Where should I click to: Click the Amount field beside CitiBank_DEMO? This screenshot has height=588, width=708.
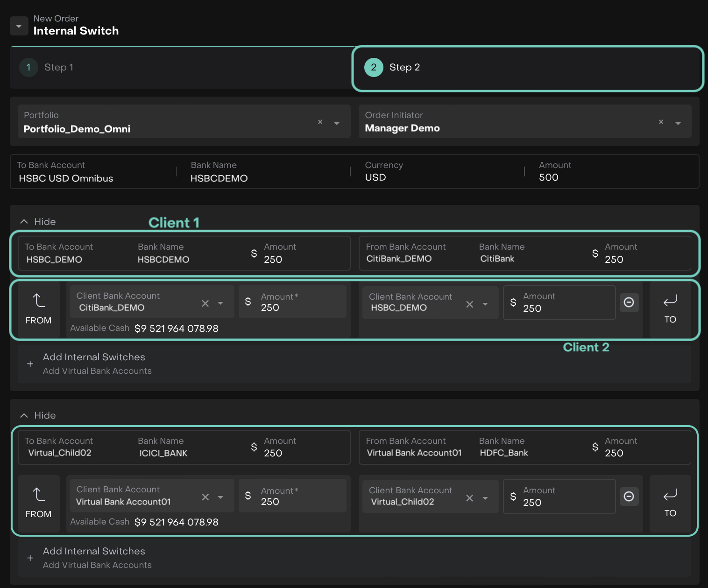[292, 302]
